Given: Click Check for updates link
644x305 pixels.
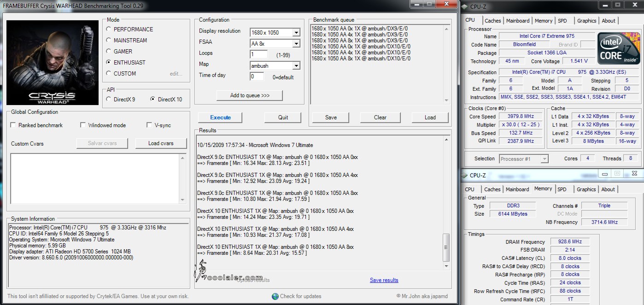Looking at the screenshot, I should coord(300,296).
